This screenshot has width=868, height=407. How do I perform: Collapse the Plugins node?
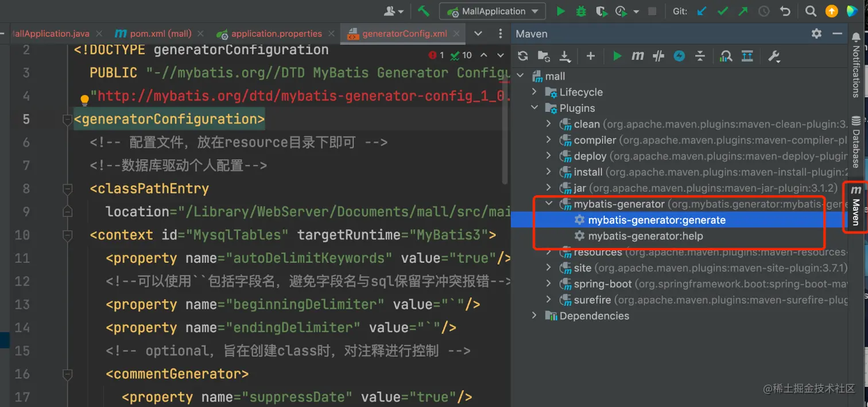pos(534,108)
